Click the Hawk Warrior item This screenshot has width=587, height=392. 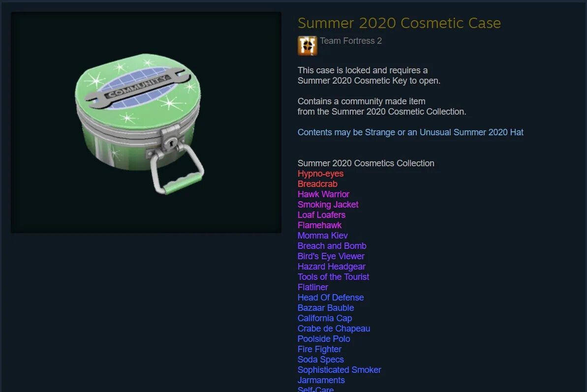[323, 194]
